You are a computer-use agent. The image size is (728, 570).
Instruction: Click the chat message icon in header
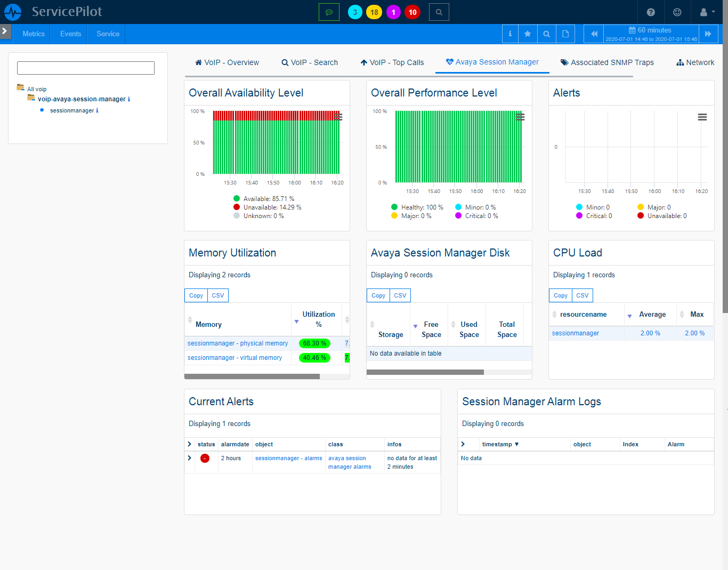point(329,12)
